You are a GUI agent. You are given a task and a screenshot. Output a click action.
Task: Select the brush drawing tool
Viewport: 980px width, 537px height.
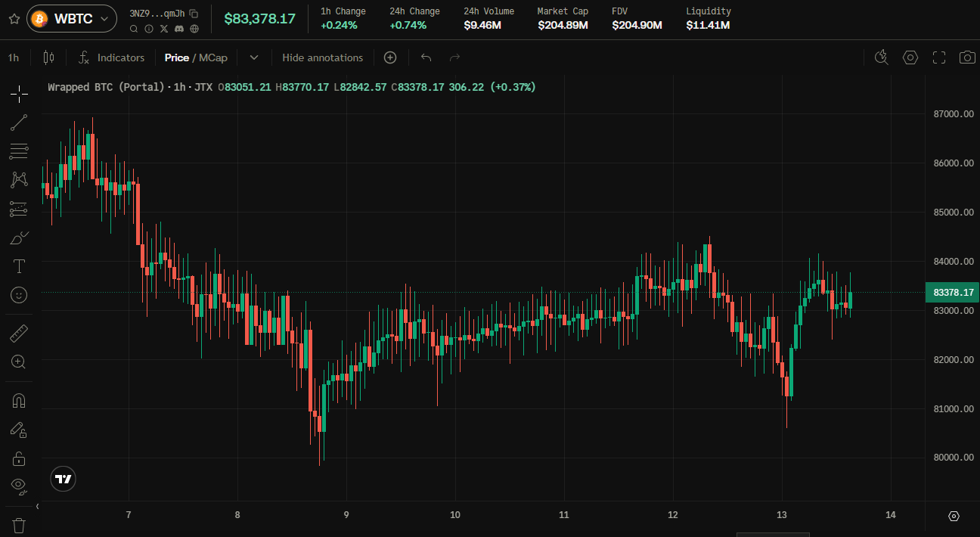[x=19, y=237]
